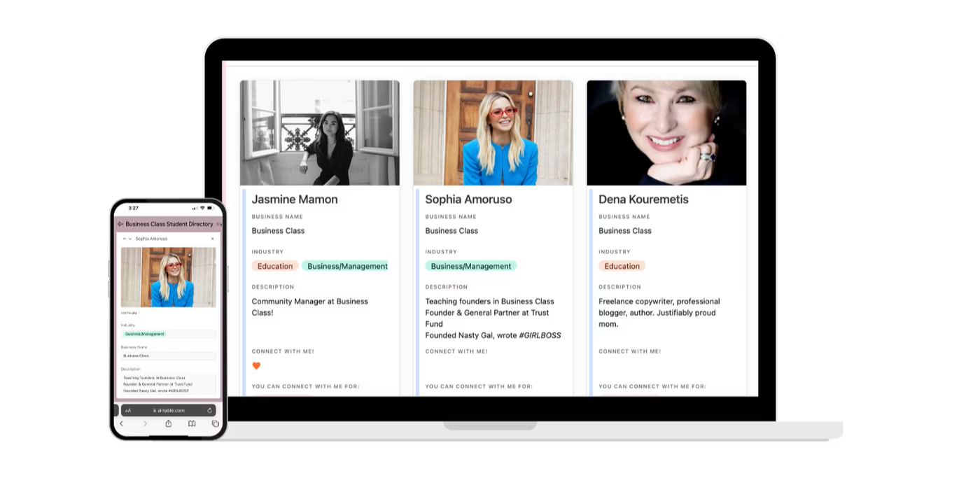Click the phone status bar time 3:27

[133, 208]
